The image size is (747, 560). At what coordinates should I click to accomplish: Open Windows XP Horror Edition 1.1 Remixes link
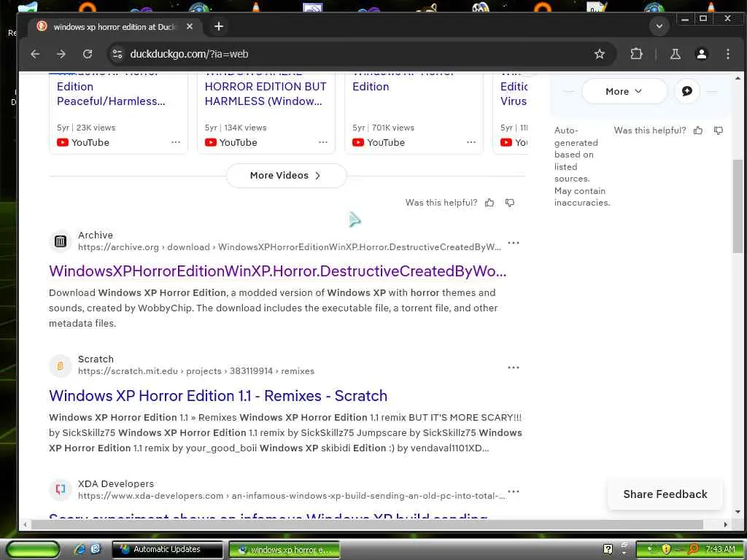point(217,396)
